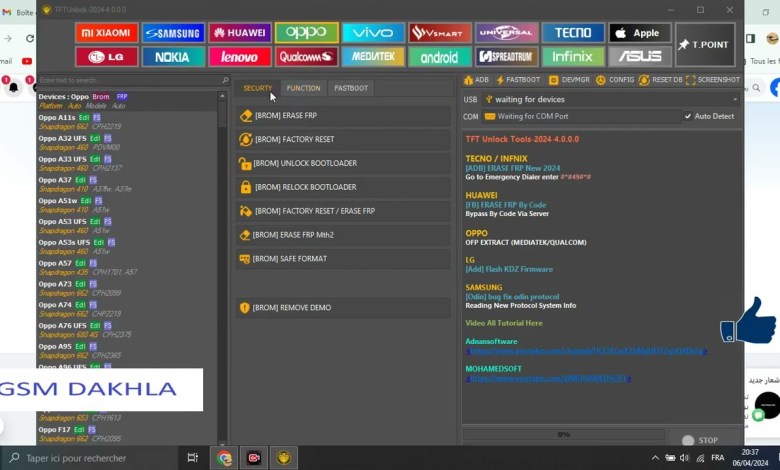Viewport: 780px width, 470px height.
Task: Select Oppo A53 UFS in device list
Action: tap(127, 226)
